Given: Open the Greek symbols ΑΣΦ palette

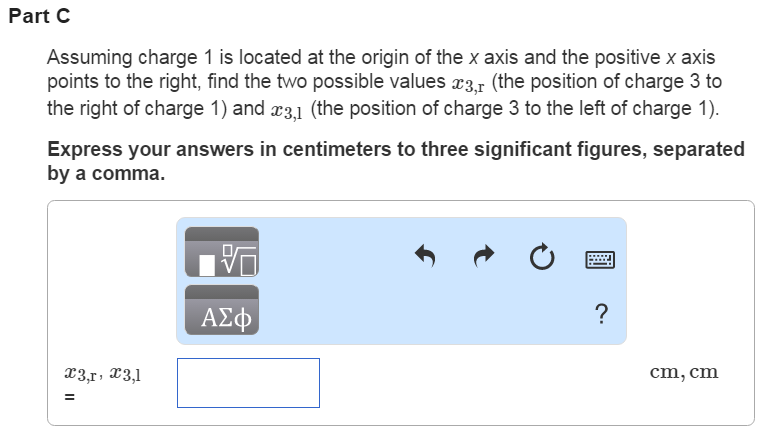Looking at the screenshot, I should tap(221, 310).
